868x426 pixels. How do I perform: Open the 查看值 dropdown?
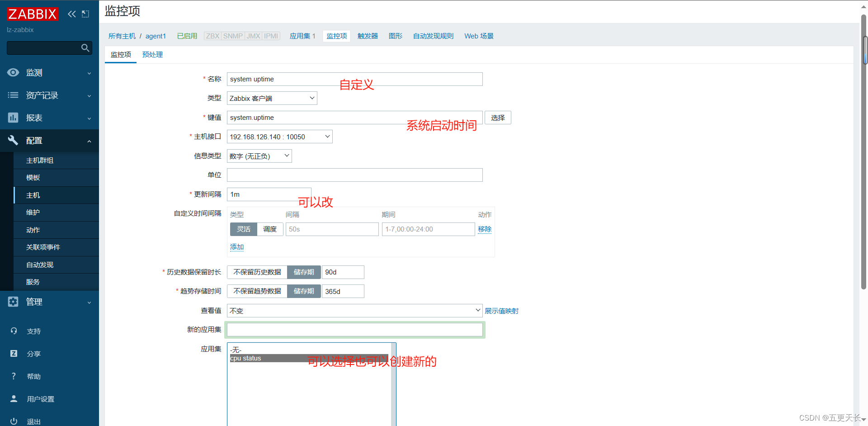(355, 311)
